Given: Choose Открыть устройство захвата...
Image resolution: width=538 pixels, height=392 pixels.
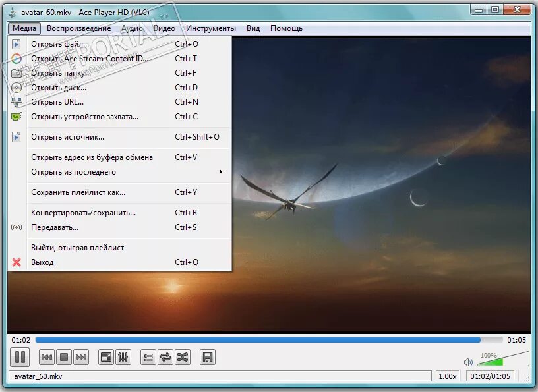Looking at the screenshot, I should coord(119,117).
